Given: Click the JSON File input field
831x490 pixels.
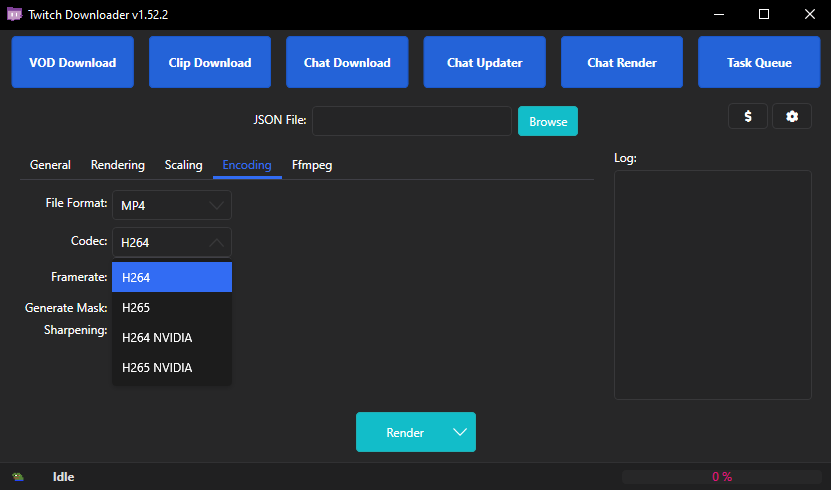Looking at the screenshot, I should click(x=412, y=121).
